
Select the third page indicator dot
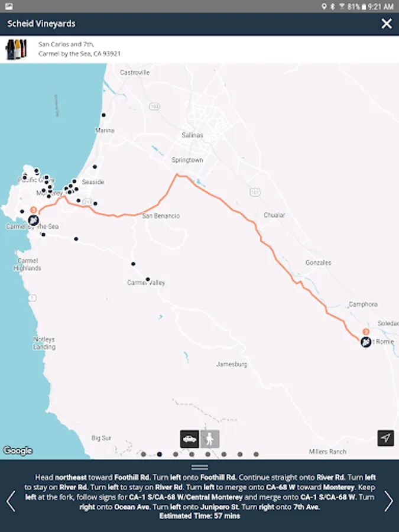coord(176,454)
